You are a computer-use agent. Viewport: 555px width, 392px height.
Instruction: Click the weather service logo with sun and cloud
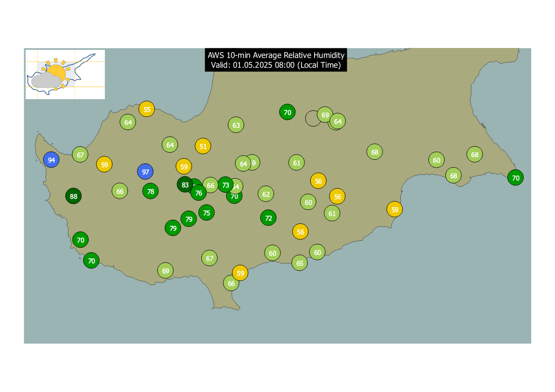coord(65,74)
